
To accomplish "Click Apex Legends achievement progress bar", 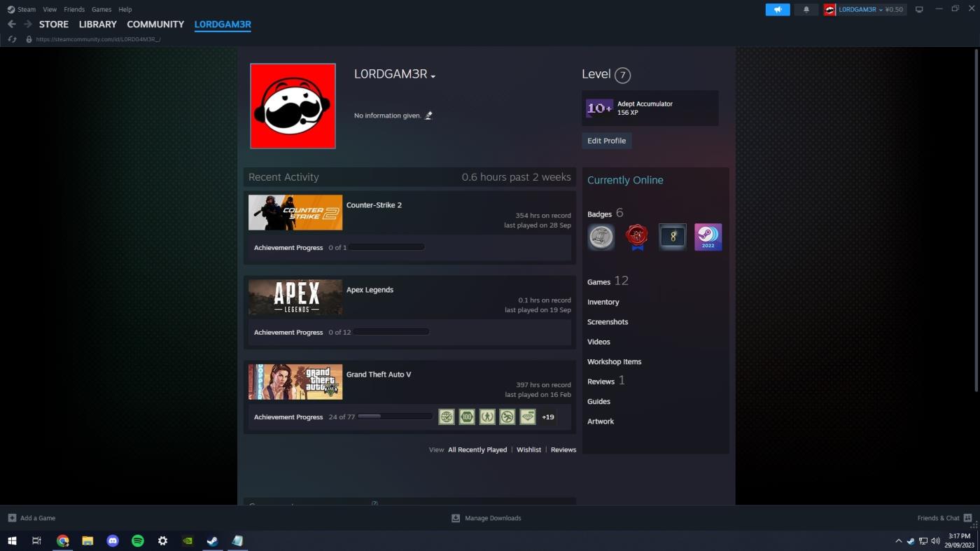I will click(x=391, y=332).
